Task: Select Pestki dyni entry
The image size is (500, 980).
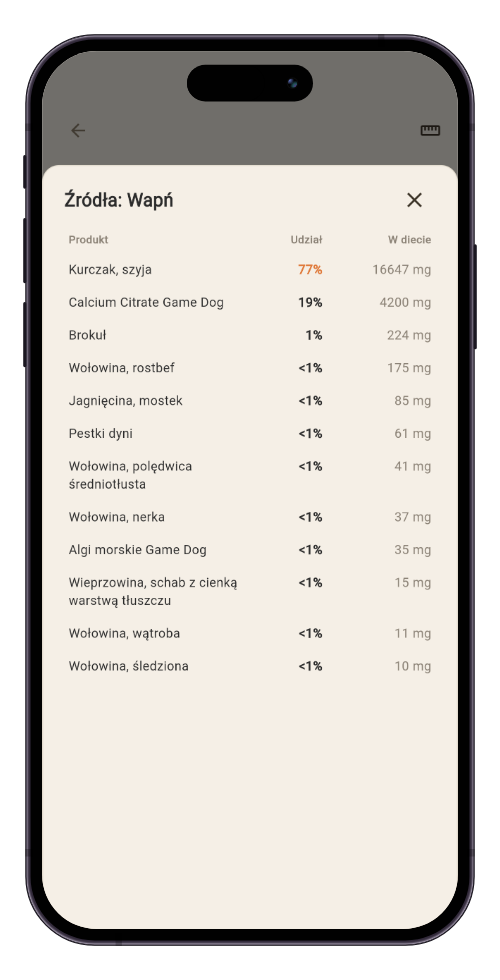Action: (249, 434)
